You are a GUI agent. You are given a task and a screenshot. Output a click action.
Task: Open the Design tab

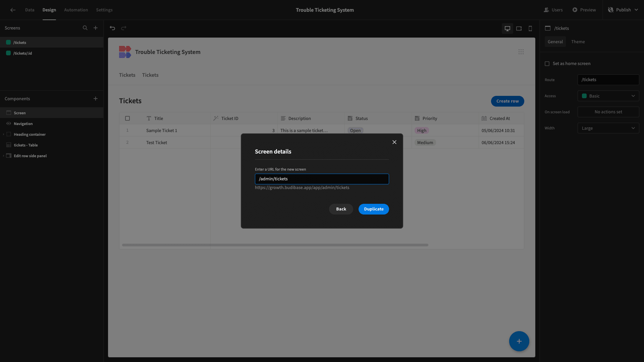click(49, 10)
